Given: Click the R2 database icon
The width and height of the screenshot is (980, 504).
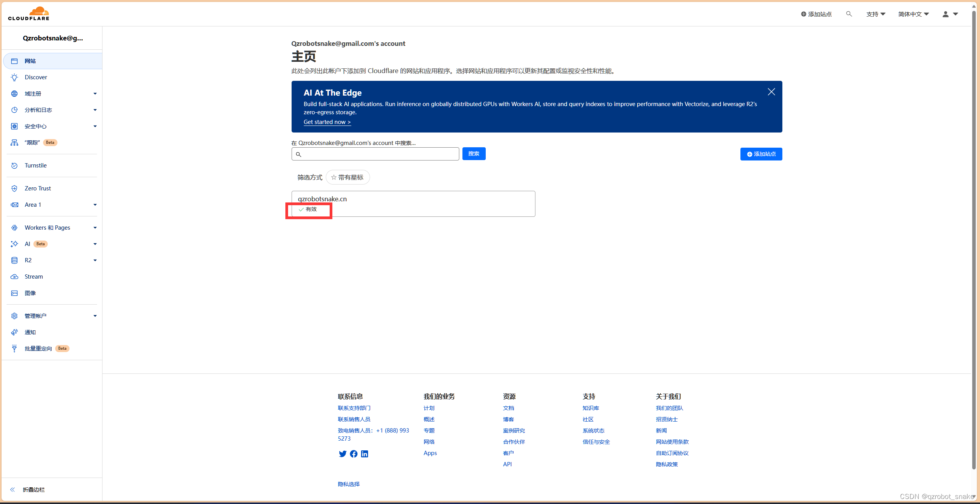Looking at the screenshot, I should coord(14,260).
